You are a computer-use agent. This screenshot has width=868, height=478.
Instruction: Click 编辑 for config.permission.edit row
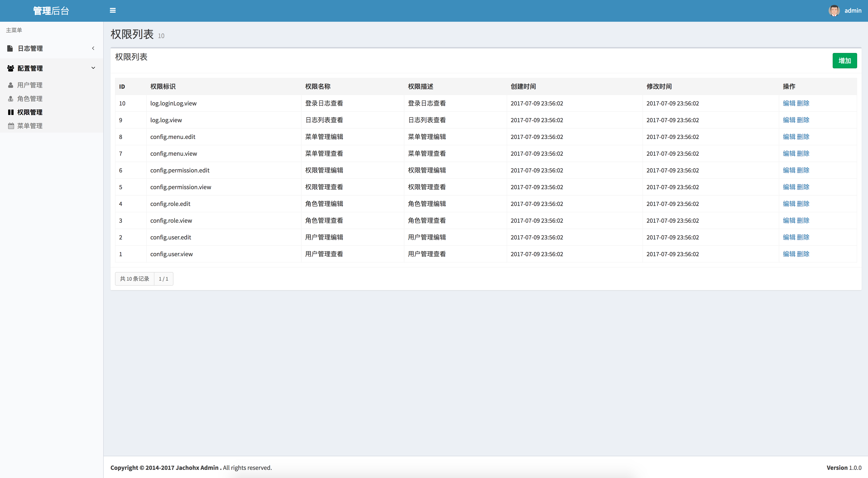(x=789, y=170)
